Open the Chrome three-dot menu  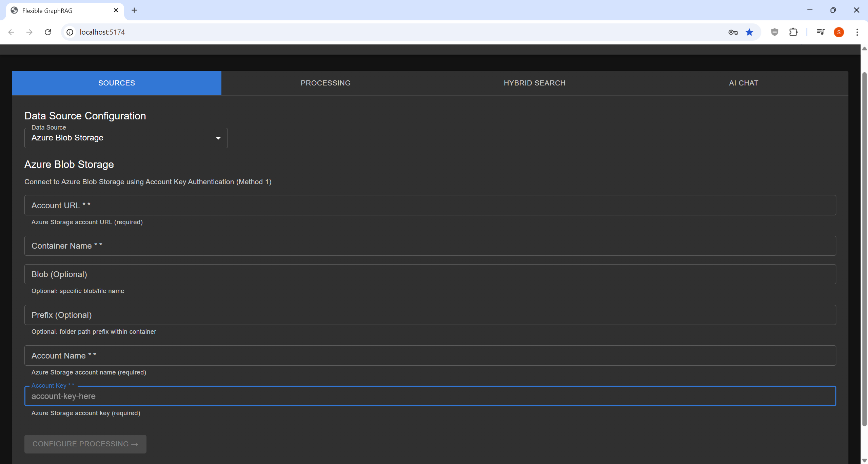[857, 32]
